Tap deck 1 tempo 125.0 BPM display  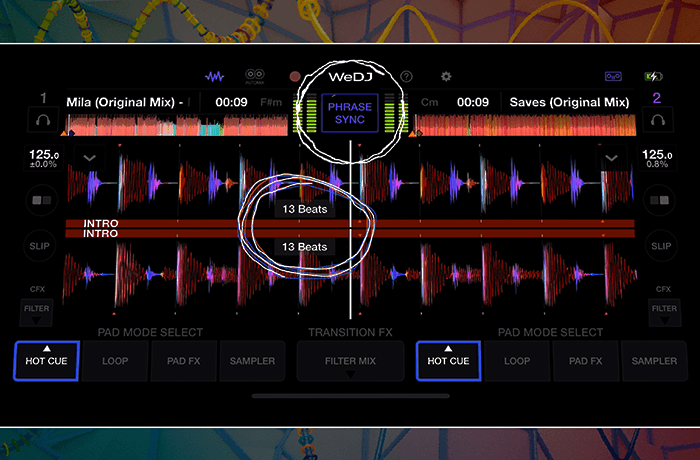[x=43, y=158]
